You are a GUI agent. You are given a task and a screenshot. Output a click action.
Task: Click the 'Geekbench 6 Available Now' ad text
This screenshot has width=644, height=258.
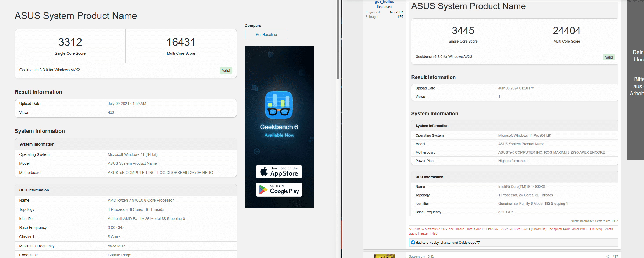point(279,130)
